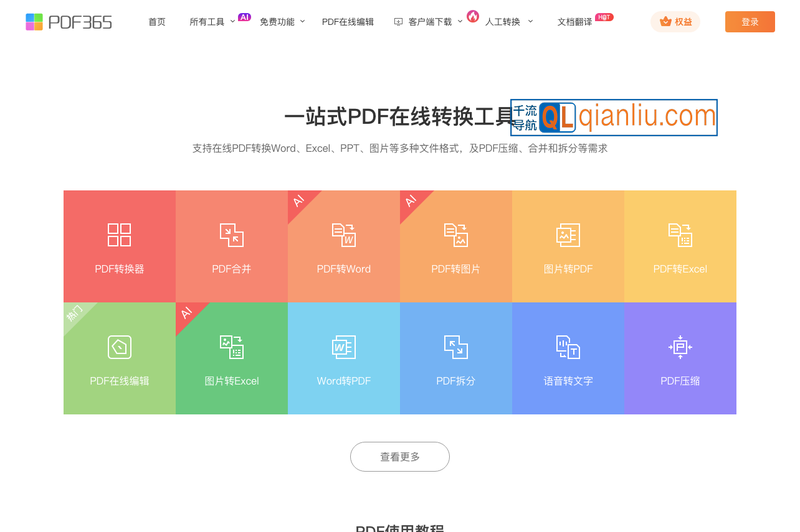
Task: Open the green PDF在线编辑 tile icon
Action: coord(119,347)
